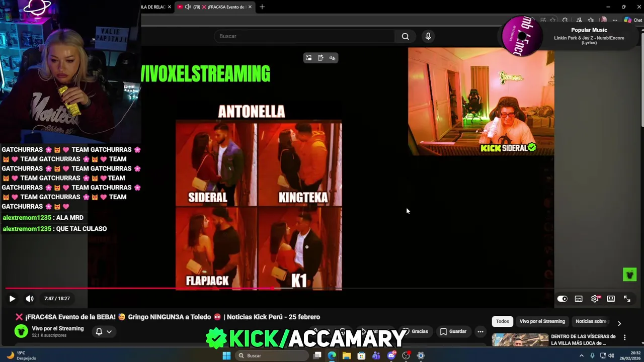Switch the player to theater mode

pos(611,299)
